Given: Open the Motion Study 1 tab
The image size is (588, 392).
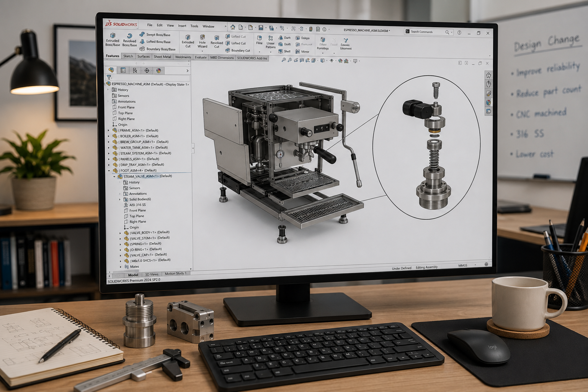Looking at the screenshot, I should [x=175, y=273].
